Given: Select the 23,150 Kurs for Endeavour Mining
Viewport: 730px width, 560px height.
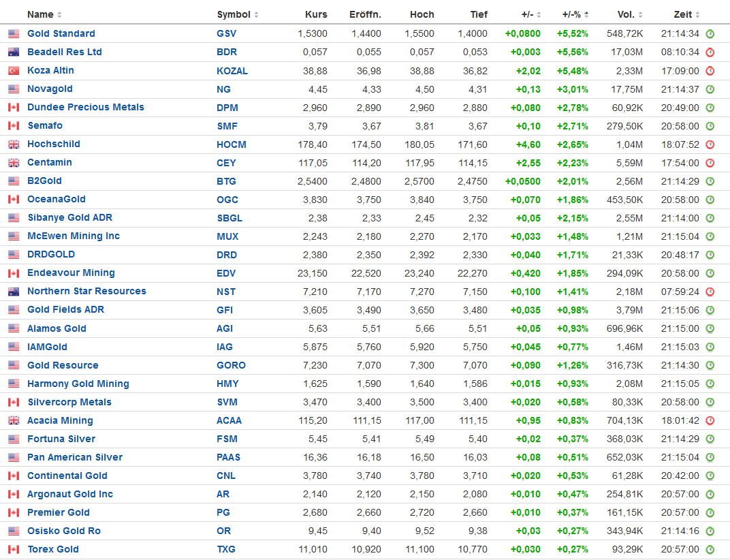Looking at the screenshot, I should 313,273.
